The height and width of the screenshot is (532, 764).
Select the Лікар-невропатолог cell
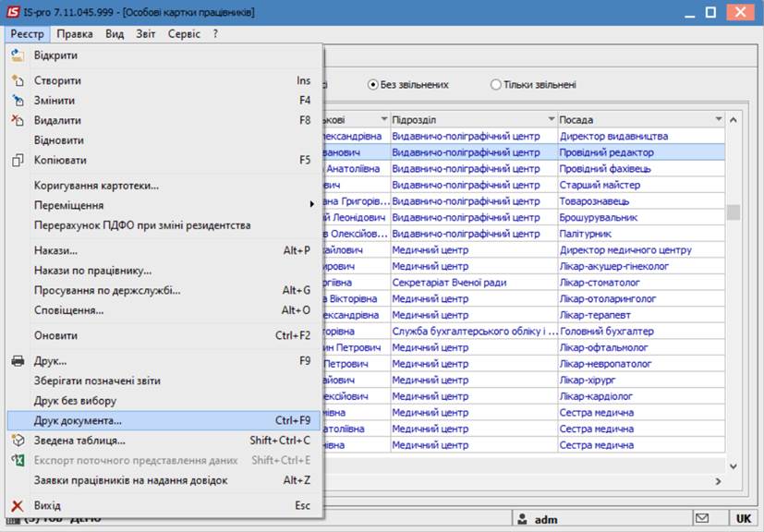[x=641, y=364]
